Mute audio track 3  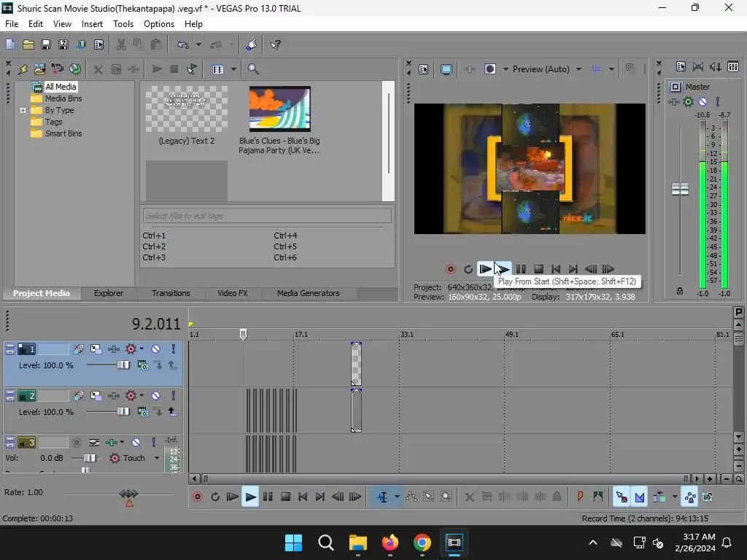(136, 443)
